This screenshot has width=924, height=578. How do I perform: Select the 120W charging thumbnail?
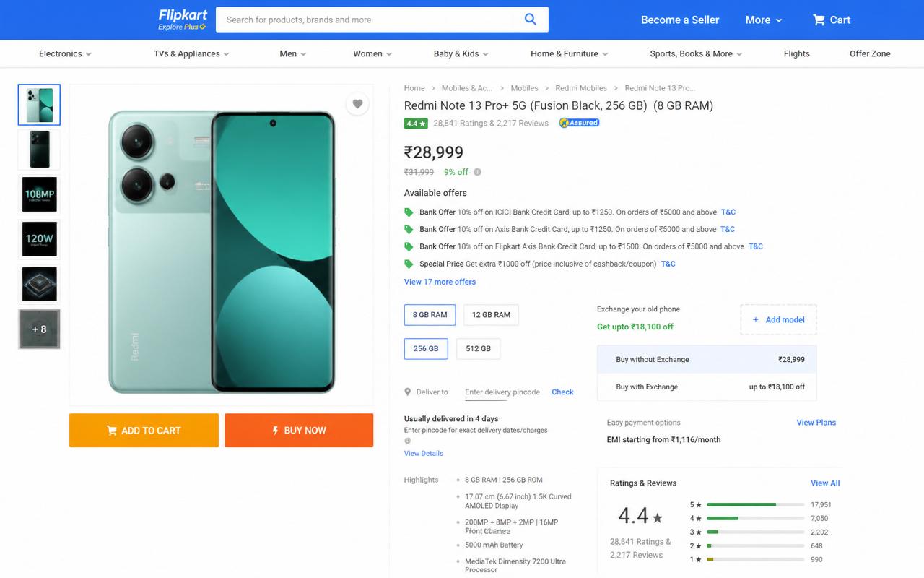(39, 239)
